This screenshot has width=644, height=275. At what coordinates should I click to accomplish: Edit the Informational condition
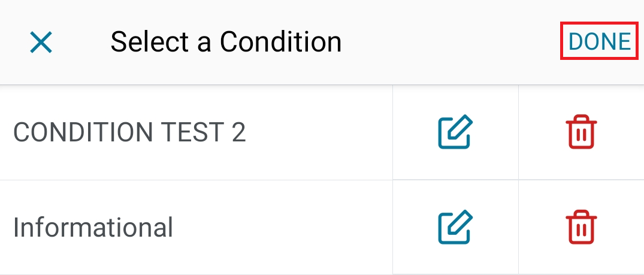(x=455, y=227)
